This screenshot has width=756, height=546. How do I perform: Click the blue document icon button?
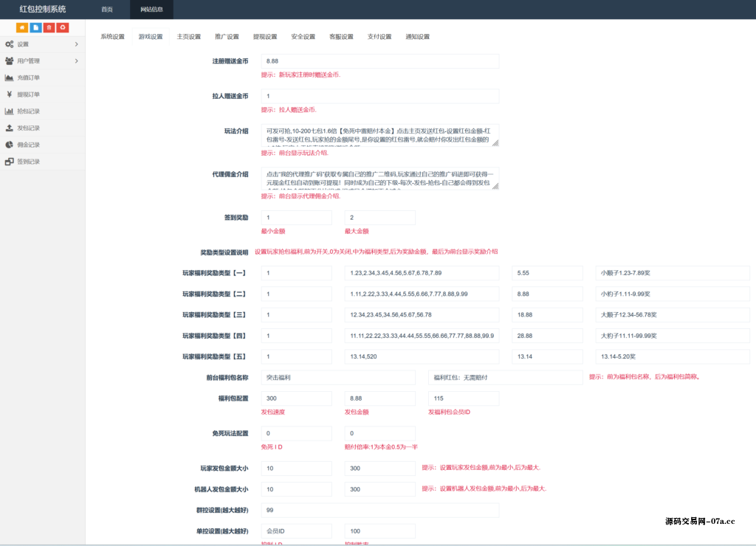point(35,27)
